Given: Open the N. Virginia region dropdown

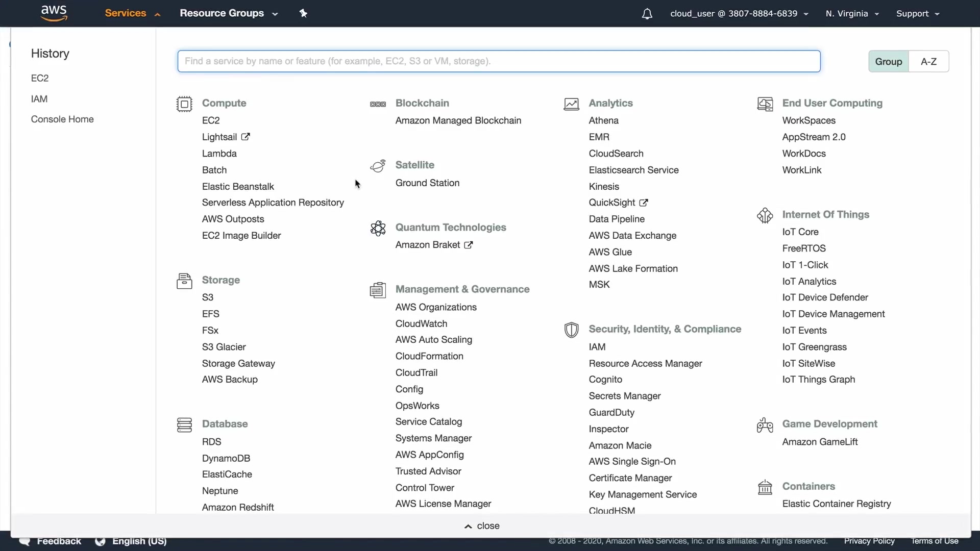Looking at the screenshot, I should pos(851,14).
